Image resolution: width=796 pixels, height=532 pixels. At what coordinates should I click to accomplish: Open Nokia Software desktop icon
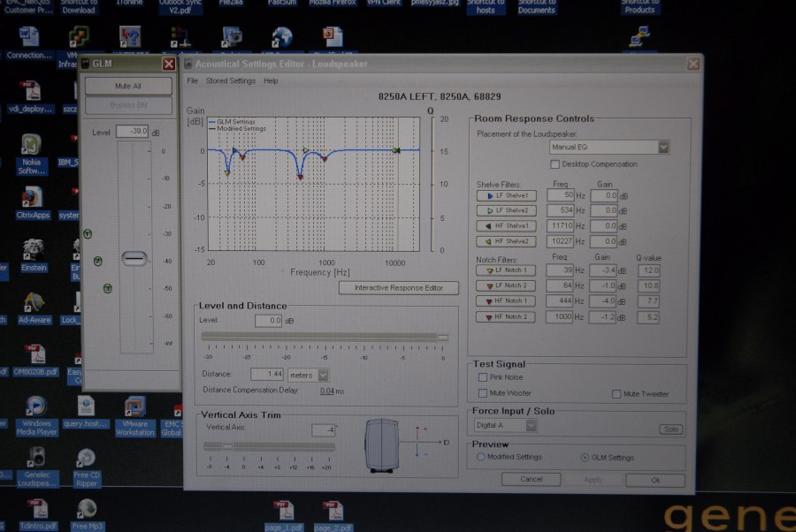click(x=32, y=154)
